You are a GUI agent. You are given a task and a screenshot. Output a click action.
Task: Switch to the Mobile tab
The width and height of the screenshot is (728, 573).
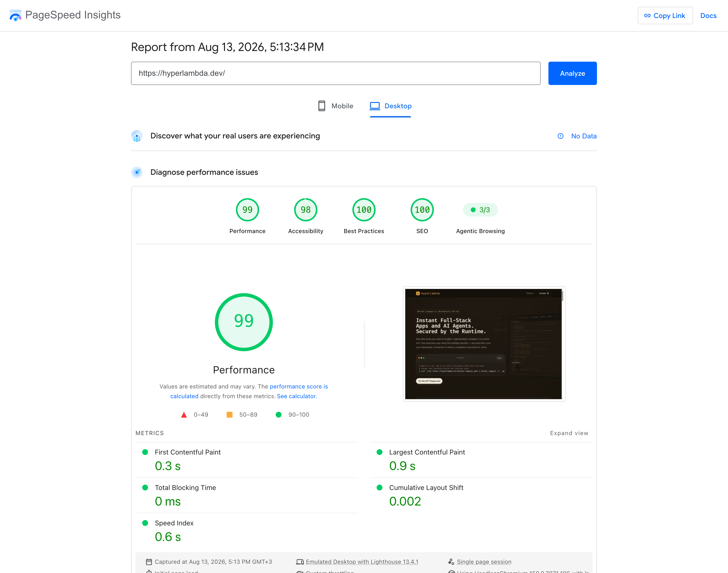[x=335, y=106]
